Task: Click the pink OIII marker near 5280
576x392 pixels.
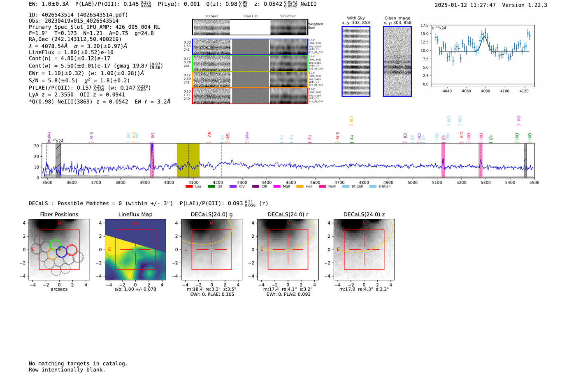Action: (481, 160)
